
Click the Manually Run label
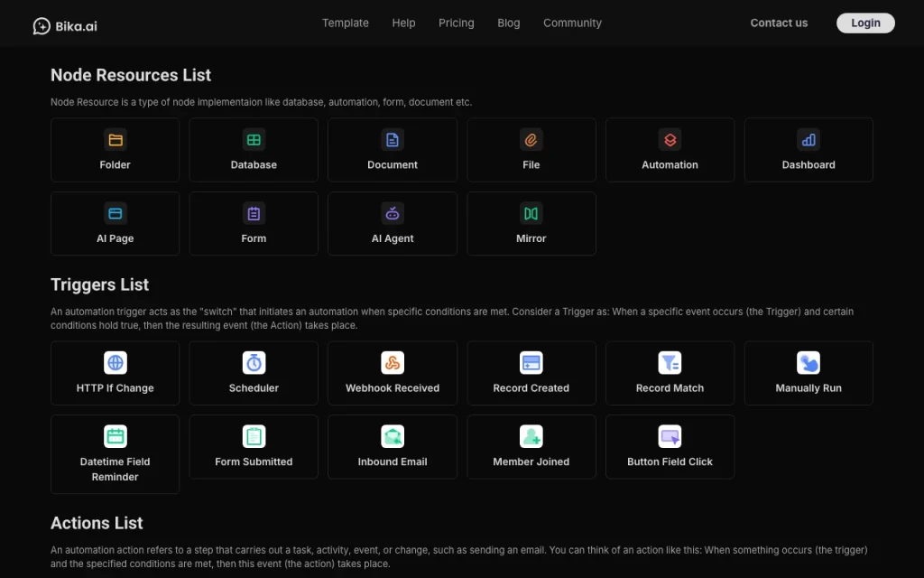808,388
